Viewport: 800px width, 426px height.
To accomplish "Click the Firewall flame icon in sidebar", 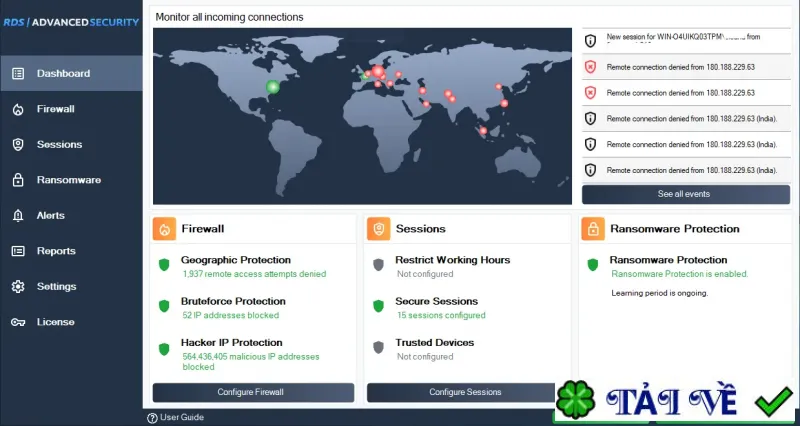I will (18, 109).
